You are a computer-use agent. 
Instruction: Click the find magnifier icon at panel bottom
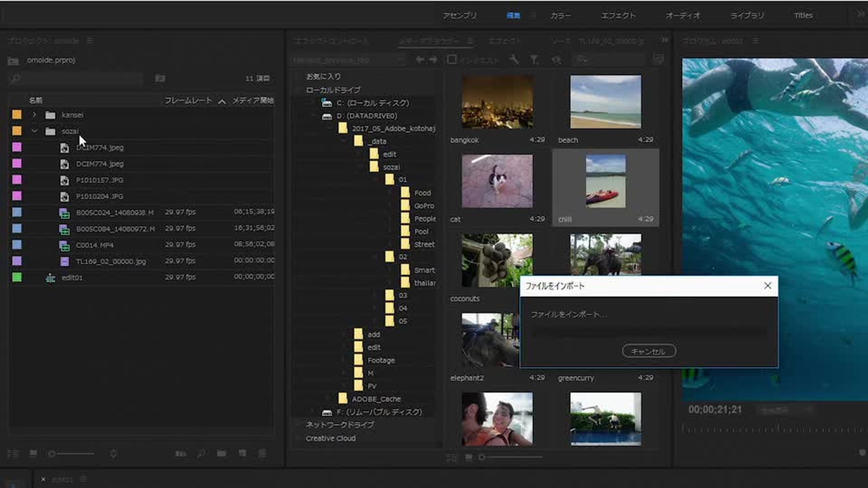click(x=201, y=453)
